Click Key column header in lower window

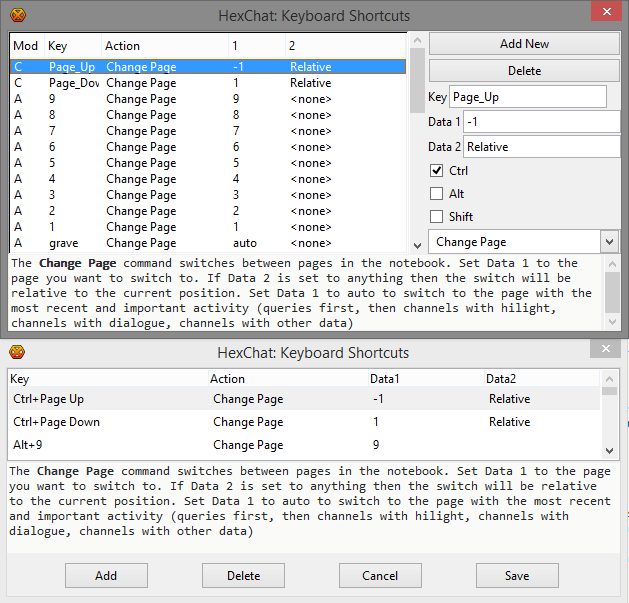click(108, 378)
